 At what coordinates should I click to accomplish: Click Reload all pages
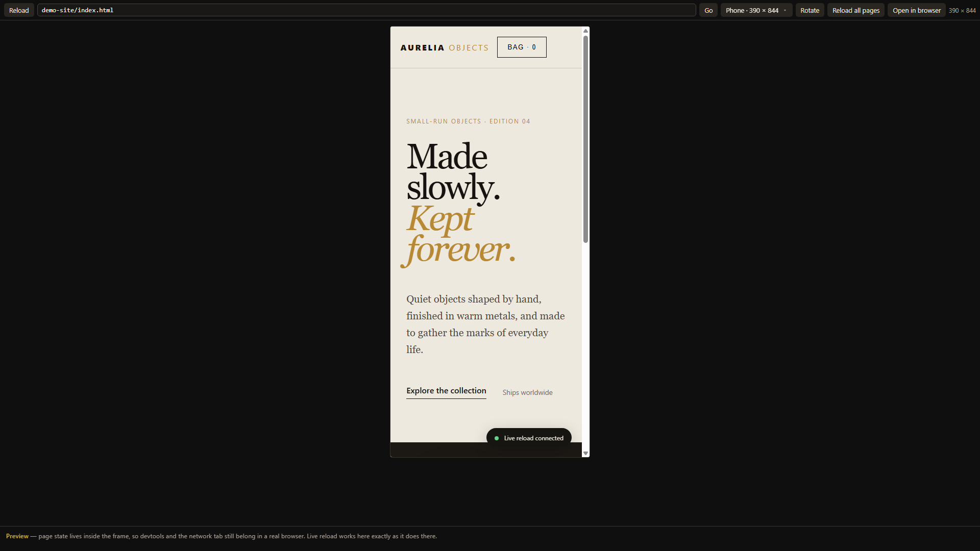pyautogui.click(x=856, y=10)
